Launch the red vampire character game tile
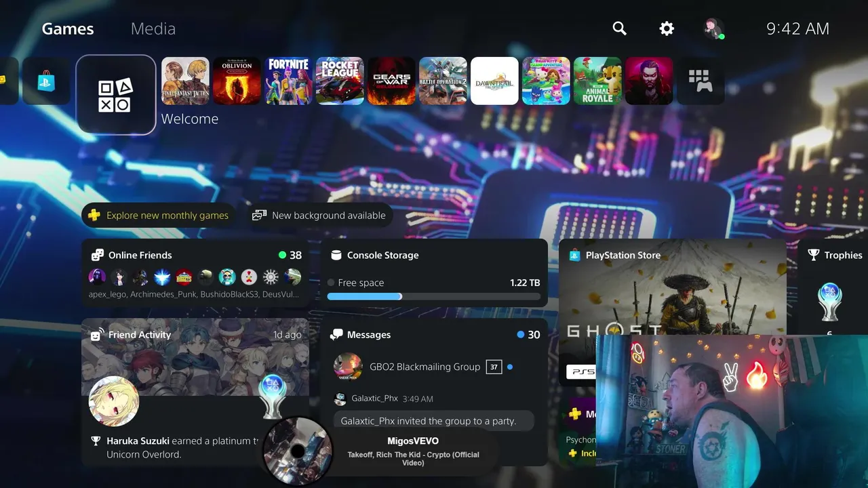This screenshot has height=488, width=868. point(649,81)
